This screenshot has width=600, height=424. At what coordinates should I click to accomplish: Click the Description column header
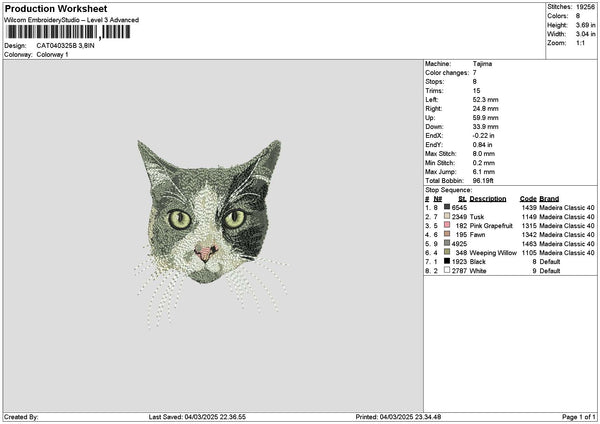point(488,199)
